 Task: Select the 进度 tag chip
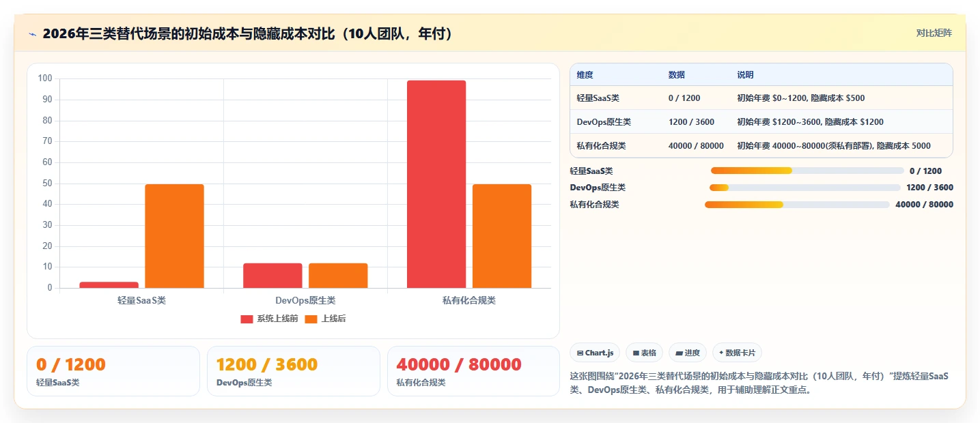pos(688,353)
